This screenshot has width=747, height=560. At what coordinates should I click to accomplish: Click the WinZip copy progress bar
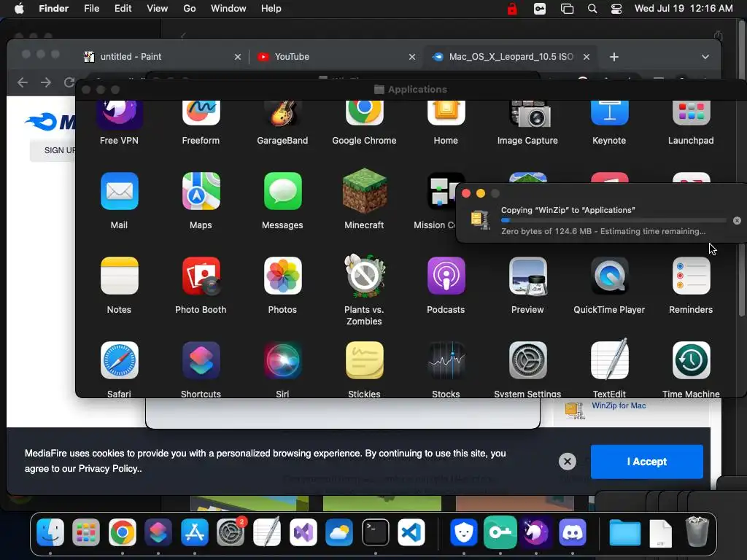[613, 220]
